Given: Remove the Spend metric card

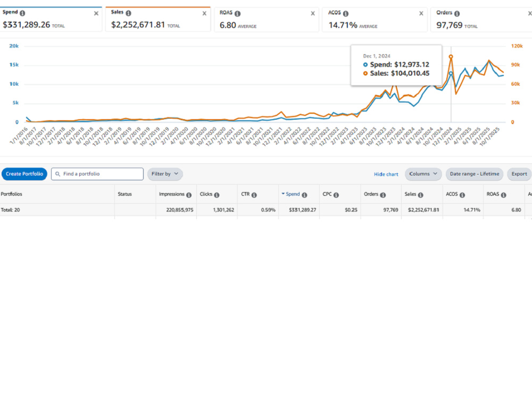Looking at the screenshot, I should pos(96,13).
